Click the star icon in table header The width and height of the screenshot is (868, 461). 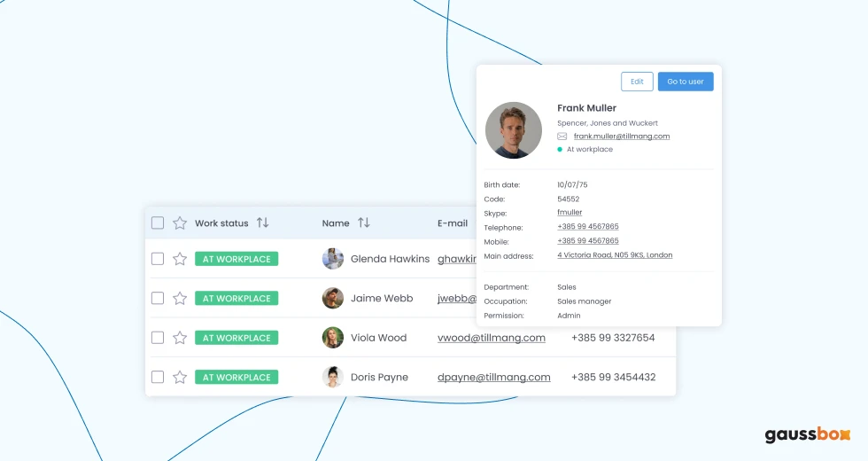pyautogui.click(x=180, y=223)
